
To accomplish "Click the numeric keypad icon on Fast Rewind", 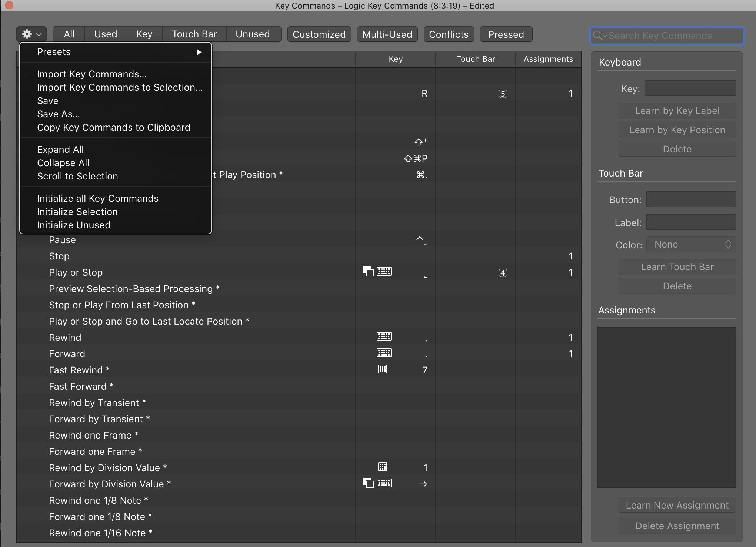I will point(382,369).
